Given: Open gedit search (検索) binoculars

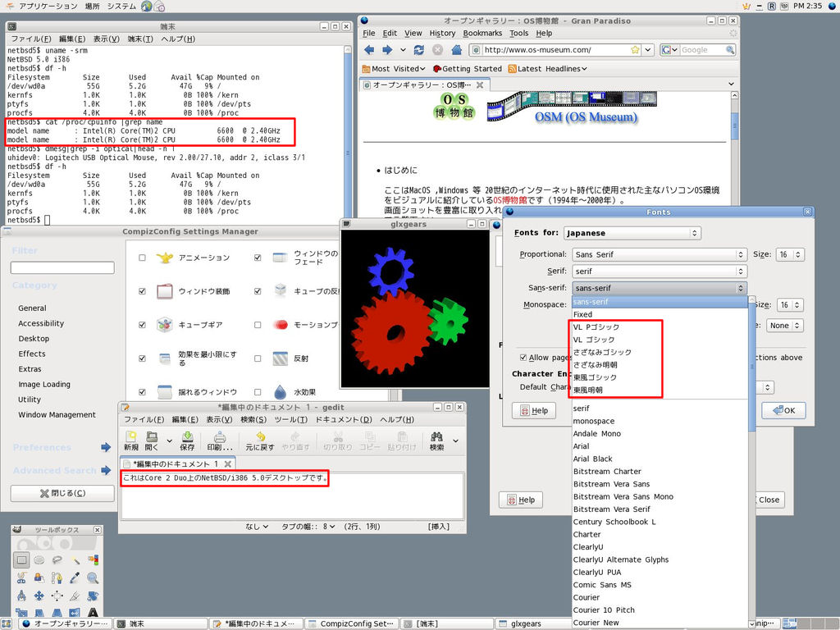Looking at the screenshot, I should click(436, 441).
